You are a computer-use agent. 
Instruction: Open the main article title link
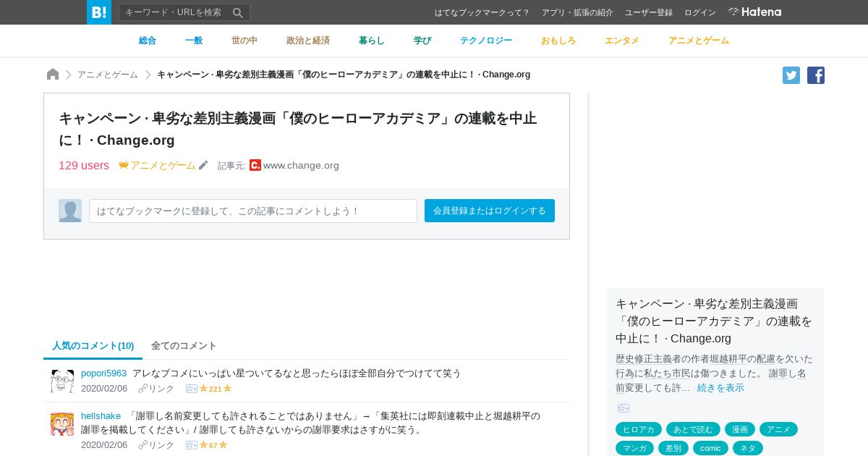point(298,129)
